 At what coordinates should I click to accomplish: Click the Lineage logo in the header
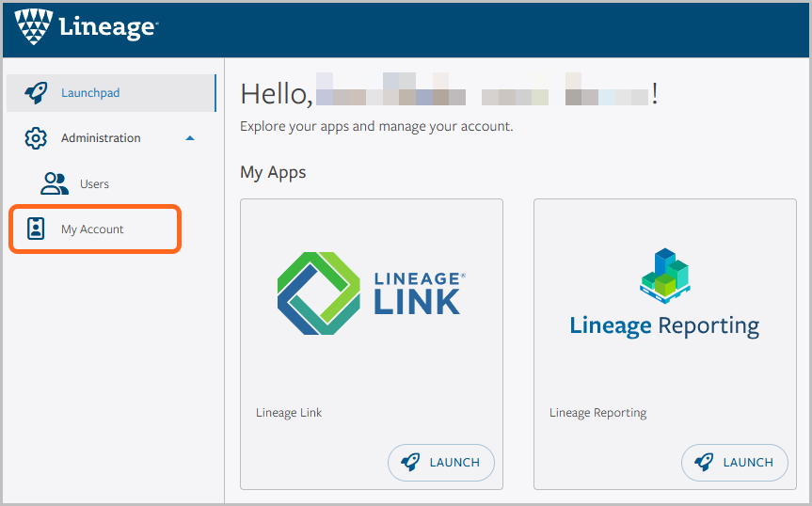[x=86, y=26]
